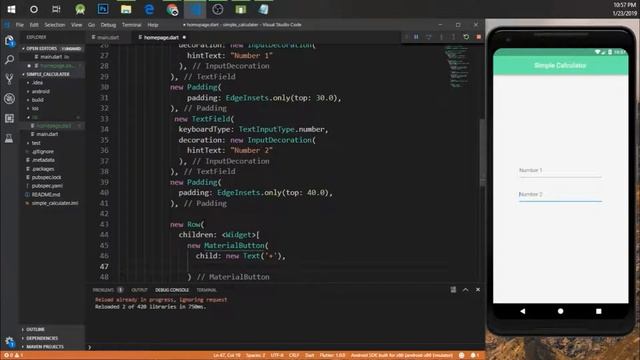Open the Source Control view
Viewport: 640px width, 360px height.
[9, 79]
